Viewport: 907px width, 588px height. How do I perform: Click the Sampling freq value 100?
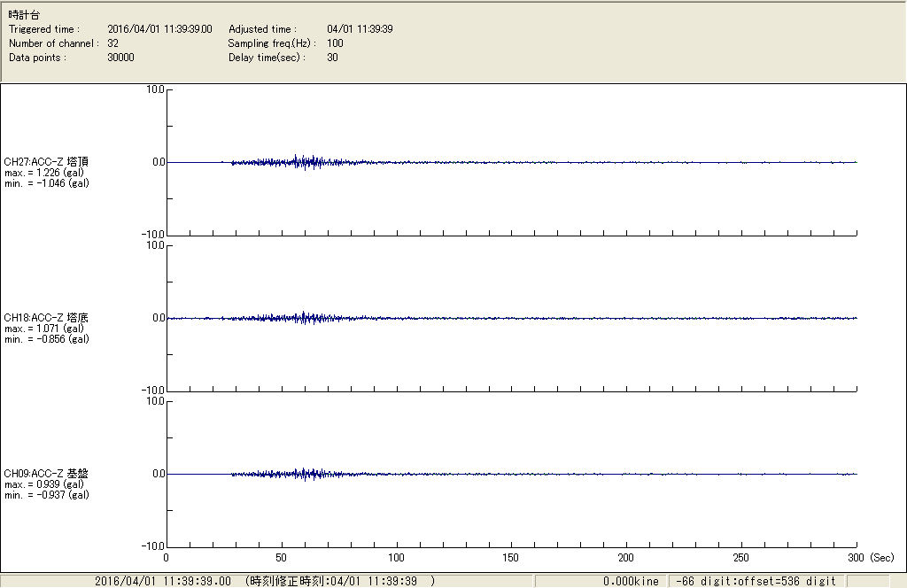[335, 43]
